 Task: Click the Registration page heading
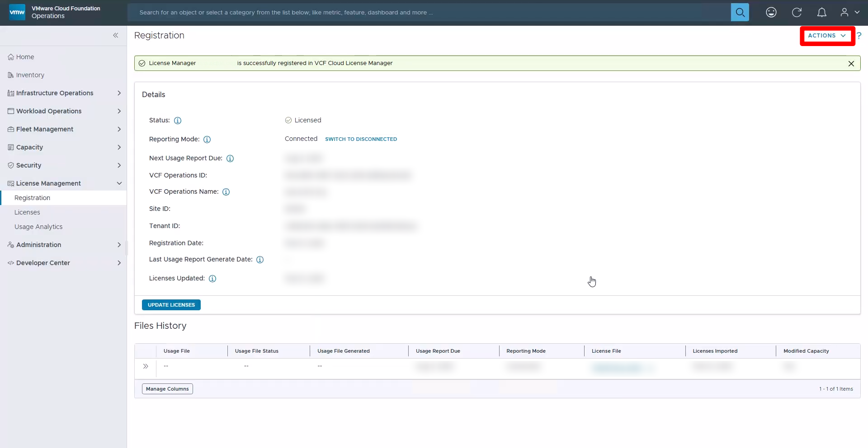[x=159, y=36]
